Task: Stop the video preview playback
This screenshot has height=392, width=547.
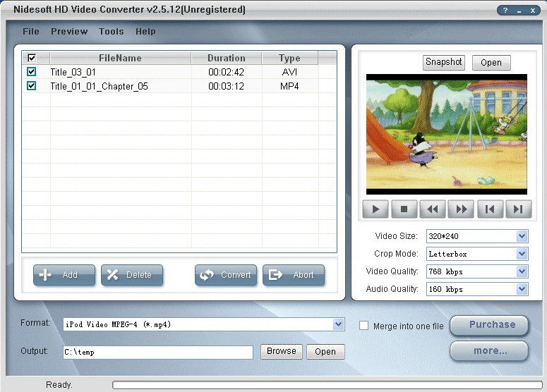Action: (x=404, y=209)
